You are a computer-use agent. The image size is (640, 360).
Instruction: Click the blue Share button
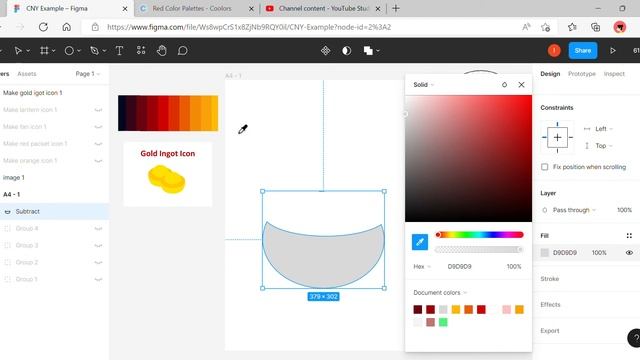[x=582, y=51]
